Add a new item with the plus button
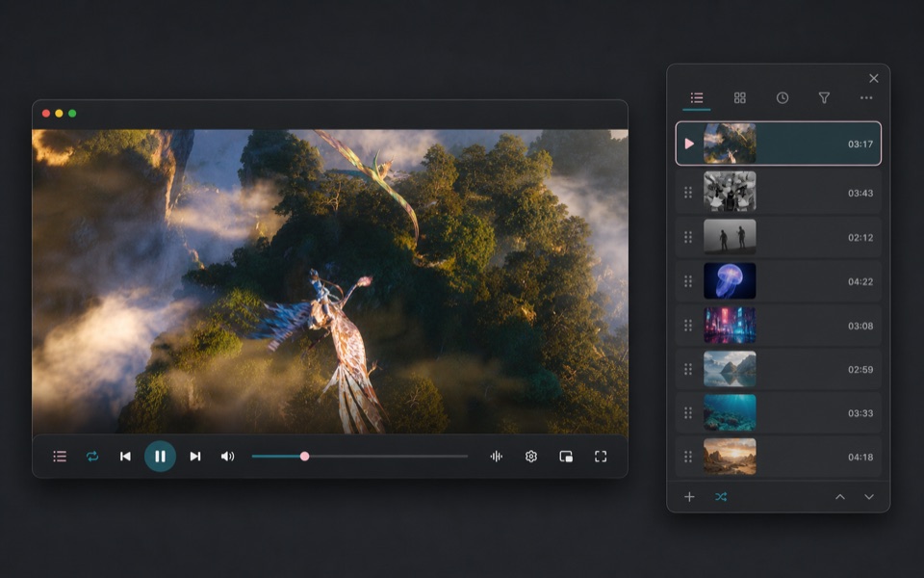The width and height of the screenshot is (924, 578). [689, 497]
